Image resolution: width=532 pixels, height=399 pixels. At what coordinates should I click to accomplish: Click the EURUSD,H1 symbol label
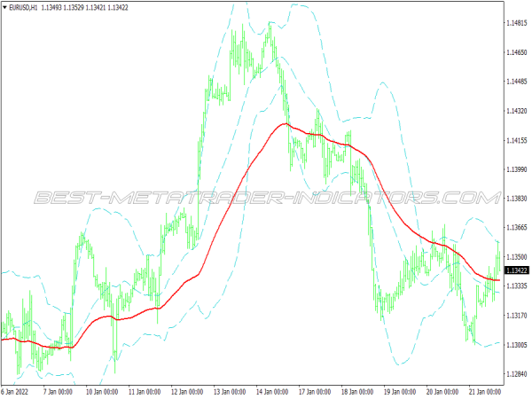click(23, 7)
